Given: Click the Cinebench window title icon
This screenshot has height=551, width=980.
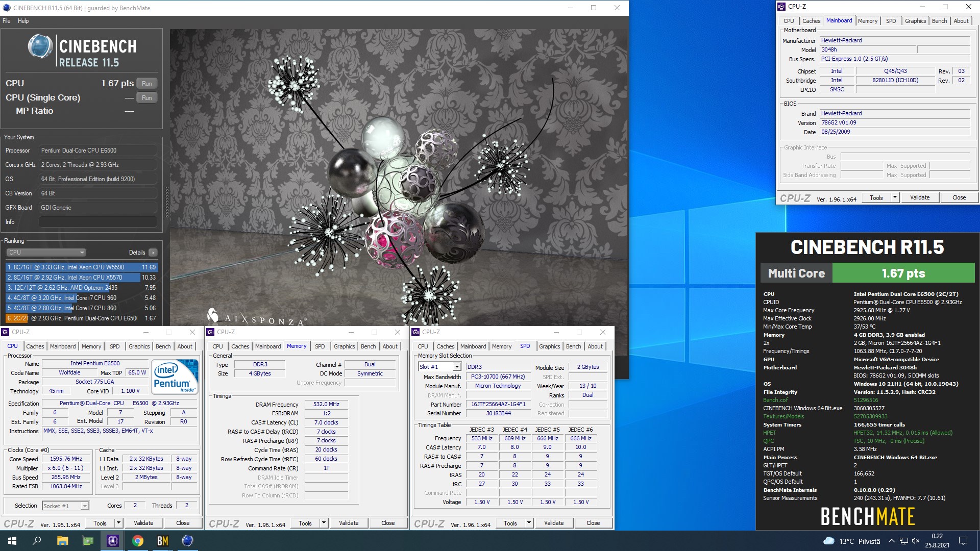Looking at the screenshot, I should point(7,8).
